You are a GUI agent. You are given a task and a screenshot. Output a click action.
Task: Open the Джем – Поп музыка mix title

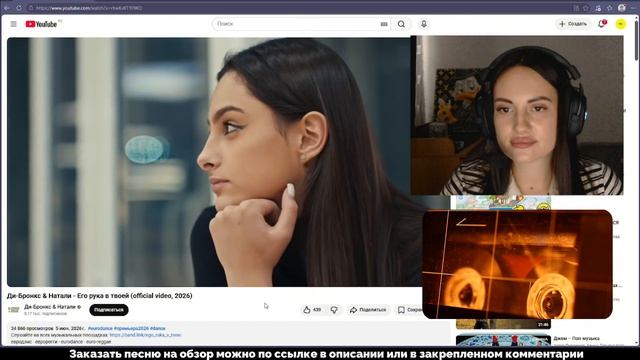(x=576, y=338)
